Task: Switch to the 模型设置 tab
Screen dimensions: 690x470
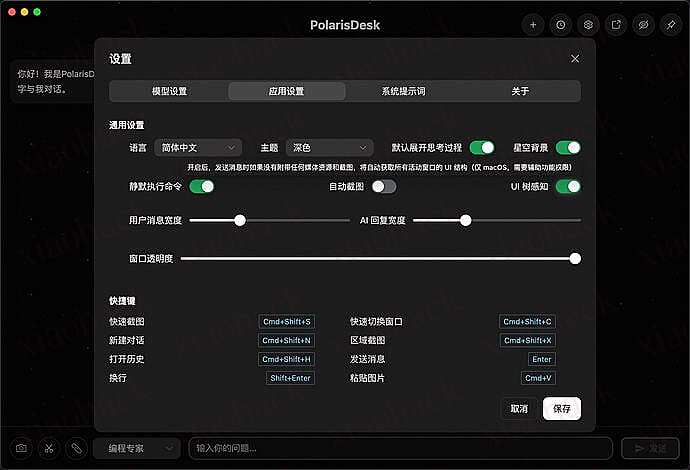Action: point(169,91)
